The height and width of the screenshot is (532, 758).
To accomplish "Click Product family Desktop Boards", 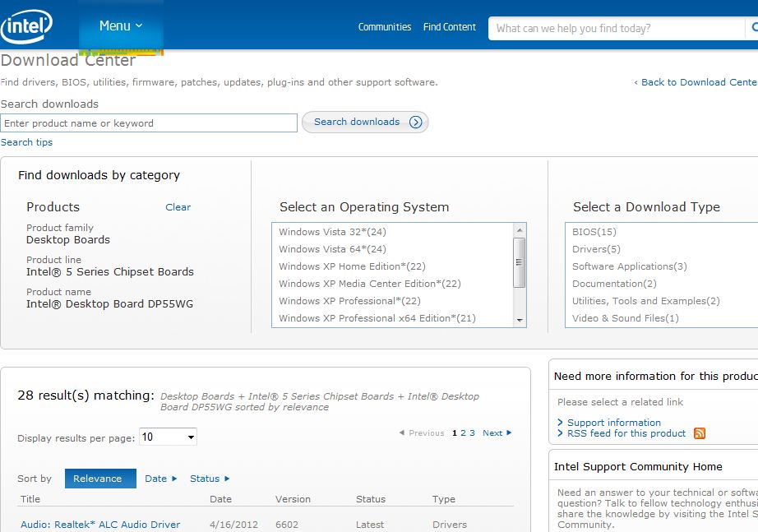I will click(x=68, y=240).
